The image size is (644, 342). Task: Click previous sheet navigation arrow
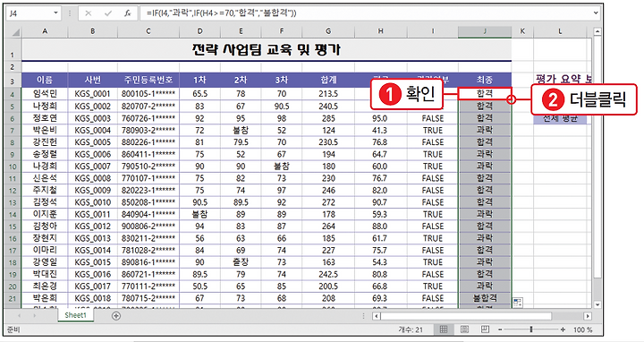tap(20, 316)
